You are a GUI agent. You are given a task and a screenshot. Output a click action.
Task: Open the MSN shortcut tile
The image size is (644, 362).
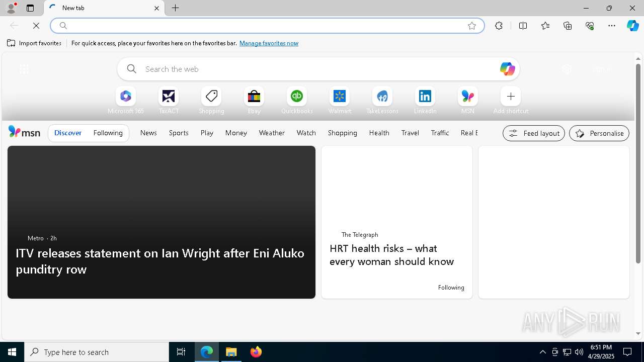tap(468, 101)
